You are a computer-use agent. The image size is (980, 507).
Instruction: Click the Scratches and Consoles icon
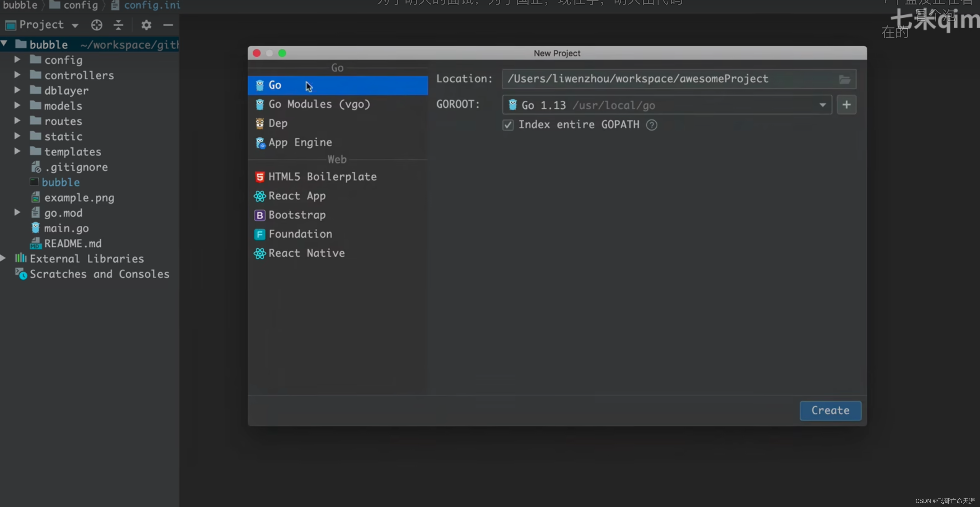(x=21, y=274)
